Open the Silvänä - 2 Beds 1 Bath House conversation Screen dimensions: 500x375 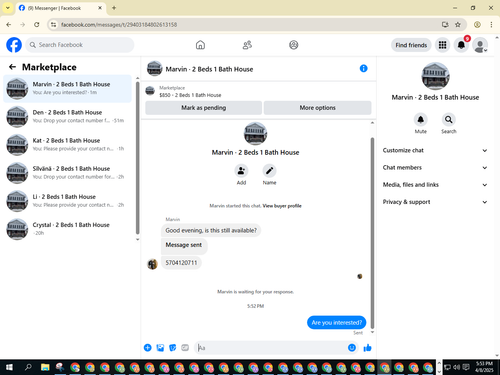point(68,173)
